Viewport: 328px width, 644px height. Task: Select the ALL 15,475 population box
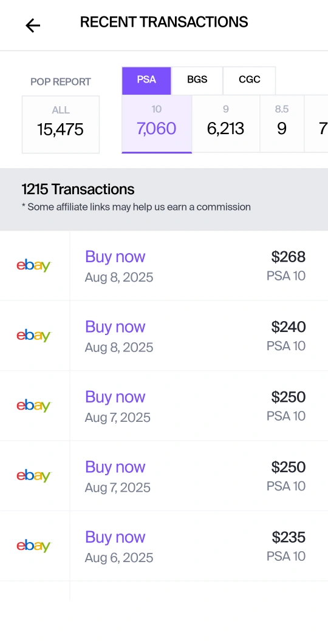point(61,124)
